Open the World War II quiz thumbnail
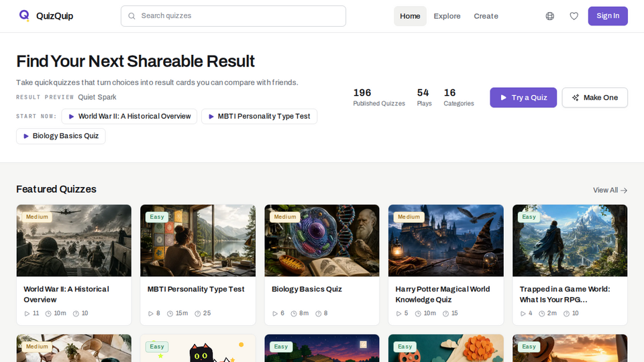The width and height of the screenshot is (644, 362). (x=74, y=241)
